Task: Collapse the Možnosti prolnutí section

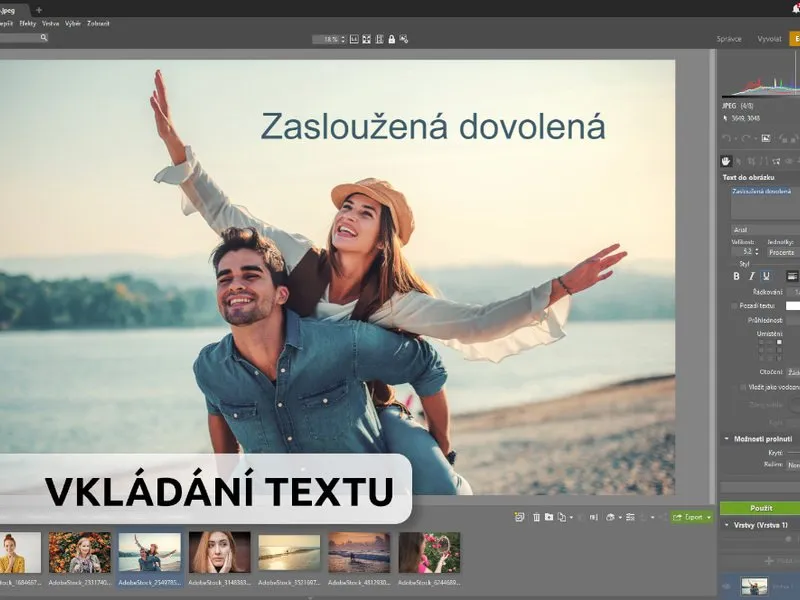Action: 727,439
